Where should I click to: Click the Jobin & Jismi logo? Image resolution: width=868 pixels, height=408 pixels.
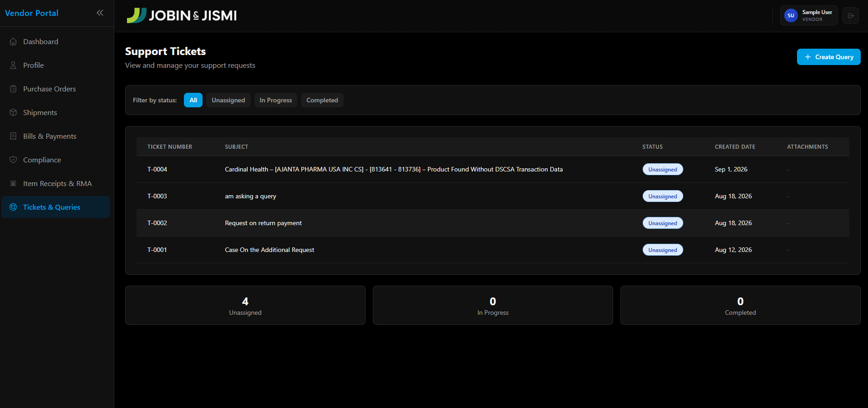coord(182,15)
